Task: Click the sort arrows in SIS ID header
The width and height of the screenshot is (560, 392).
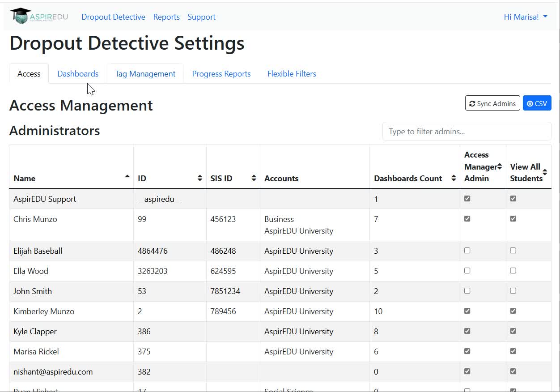Action: [x=254, y=178]
